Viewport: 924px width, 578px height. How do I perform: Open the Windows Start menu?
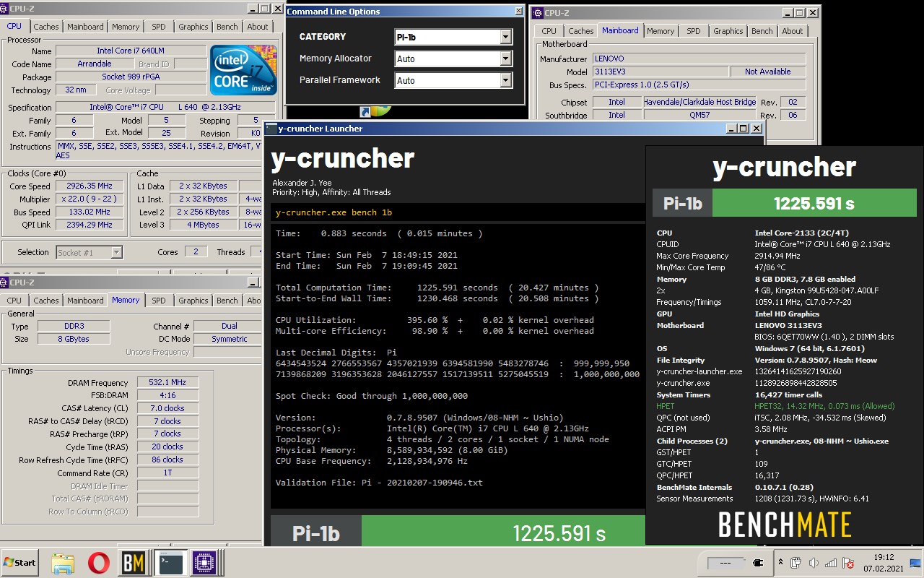pos(21,562)
